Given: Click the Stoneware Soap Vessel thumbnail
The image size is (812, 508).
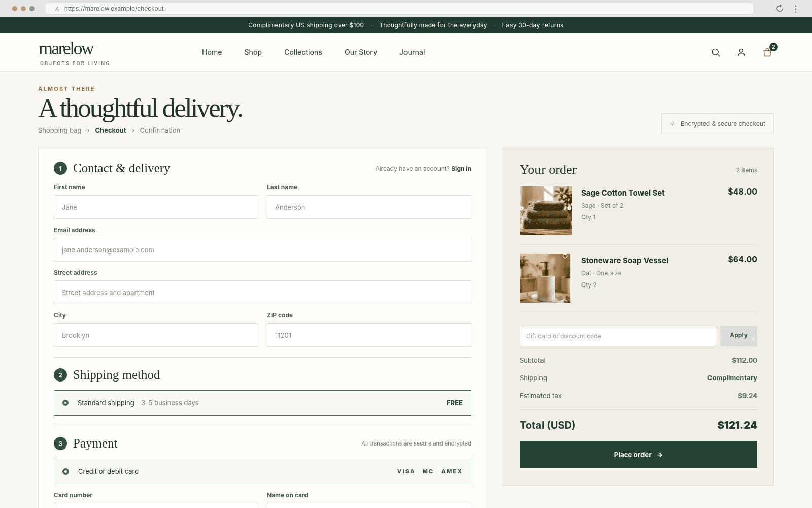Looking at the screenshot, I should click(x=545, y=278).
